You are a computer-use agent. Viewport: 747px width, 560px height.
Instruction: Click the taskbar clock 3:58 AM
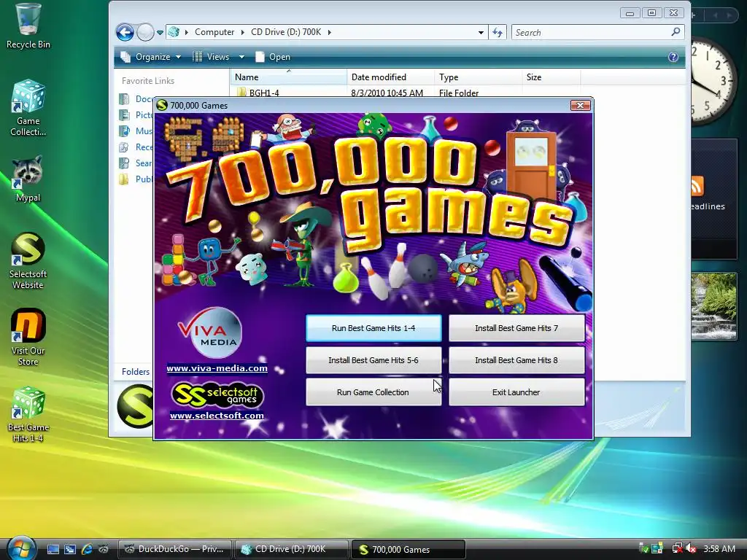point(719,549)
